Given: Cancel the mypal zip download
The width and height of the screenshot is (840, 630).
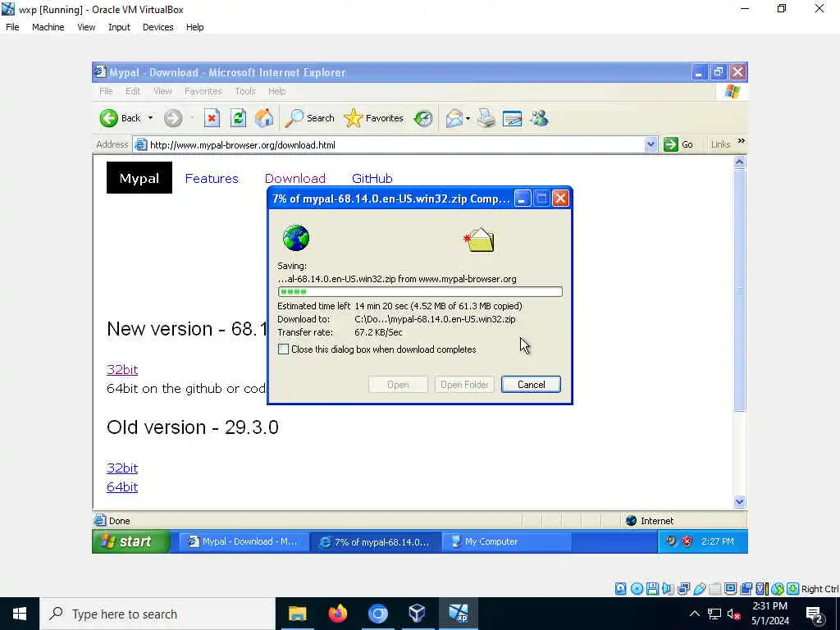Looking at the screenshot, I should click(x=531, y=385).
